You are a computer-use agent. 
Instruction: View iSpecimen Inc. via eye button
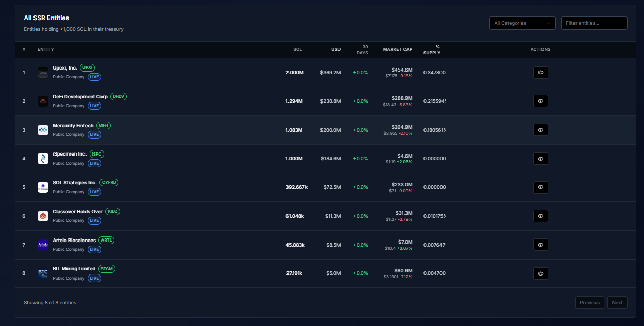(540, 159)
